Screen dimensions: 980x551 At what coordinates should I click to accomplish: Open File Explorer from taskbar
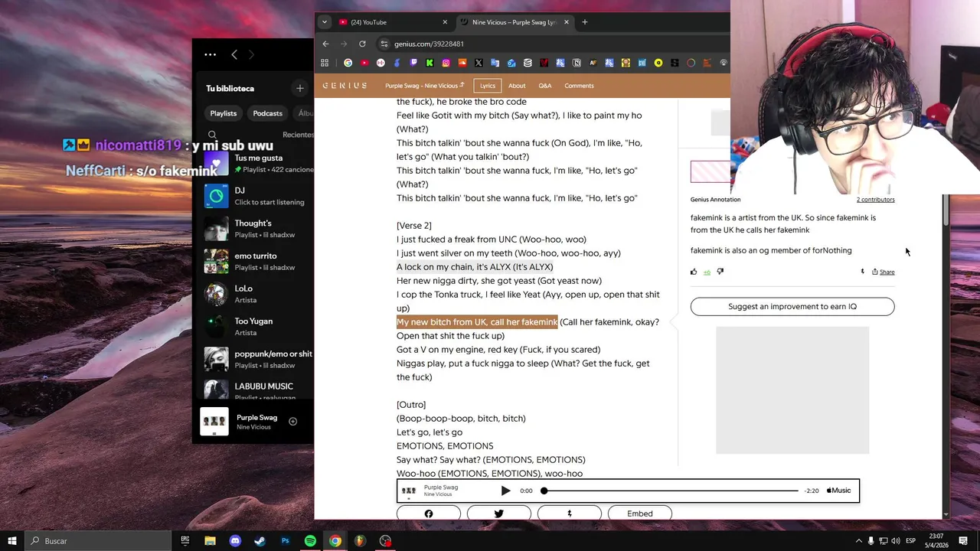click(210, 541)
